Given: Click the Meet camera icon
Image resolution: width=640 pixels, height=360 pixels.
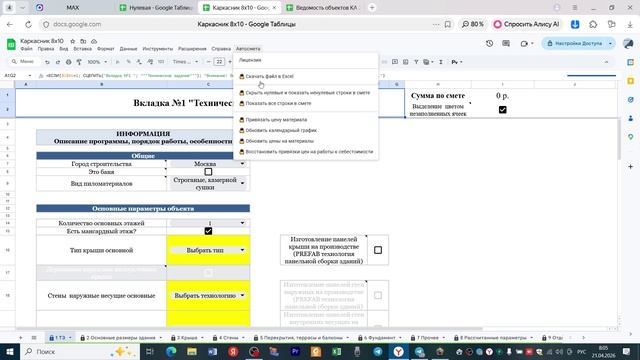Looking at the screenshot, I should [x=524, y=43].
